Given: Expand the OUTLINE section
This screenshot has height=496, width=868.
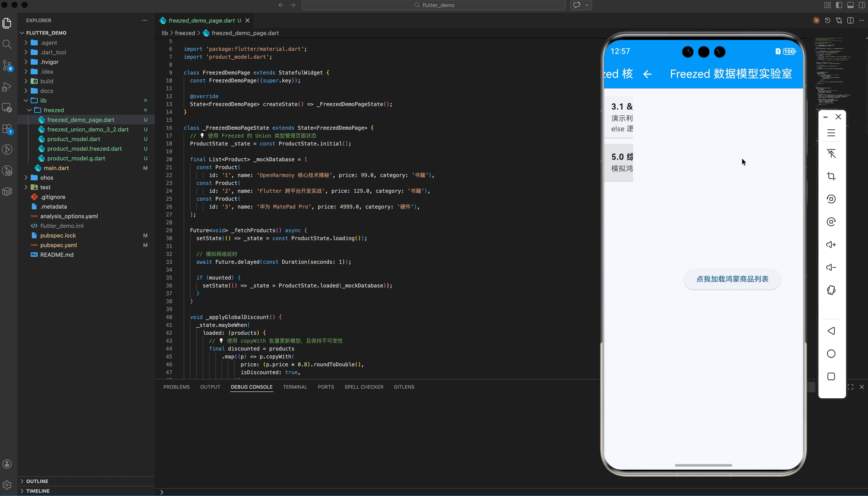Looking at the screenshot, I should pyautogui.click(x=37, y=481).
